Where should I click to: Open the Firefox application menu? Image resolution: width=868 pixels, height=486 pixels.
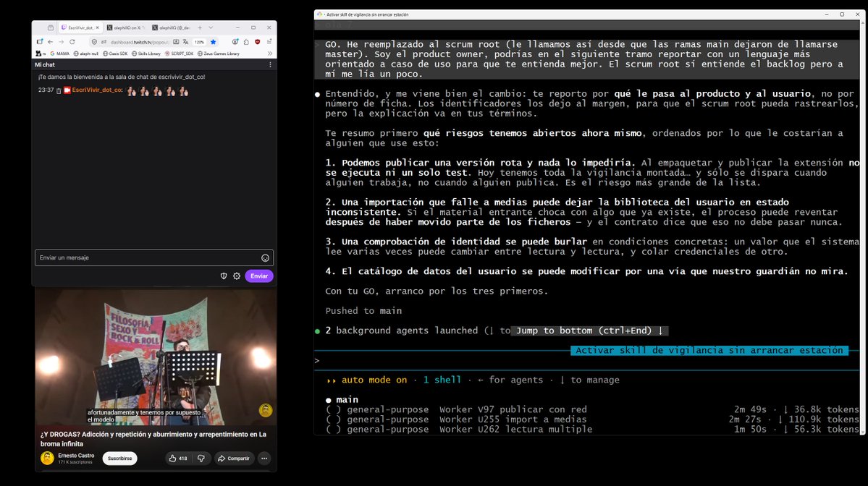tap(269, 42)
